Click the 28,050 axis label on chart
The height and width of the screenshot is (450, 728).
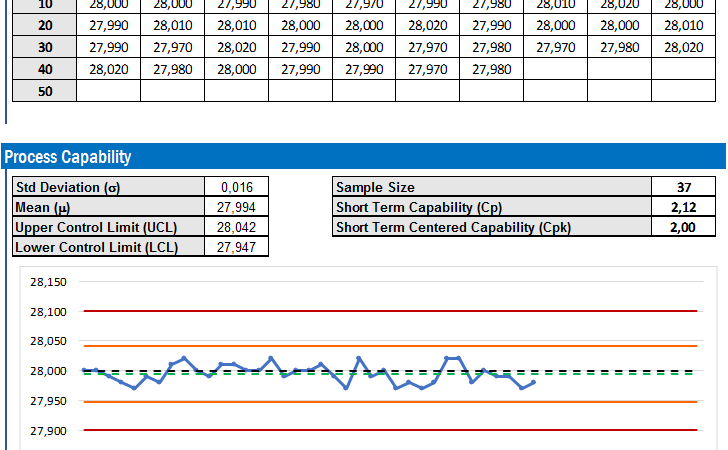[x=48, y=341]
